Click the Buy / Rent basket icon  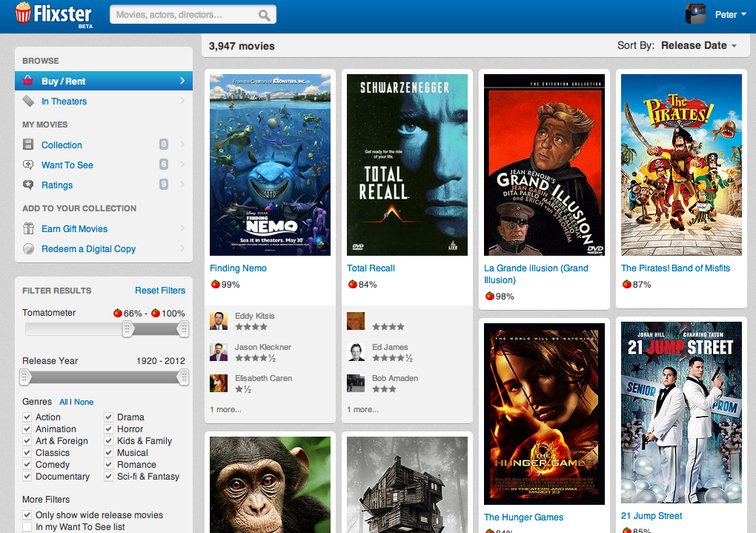[x=28, y=81]
